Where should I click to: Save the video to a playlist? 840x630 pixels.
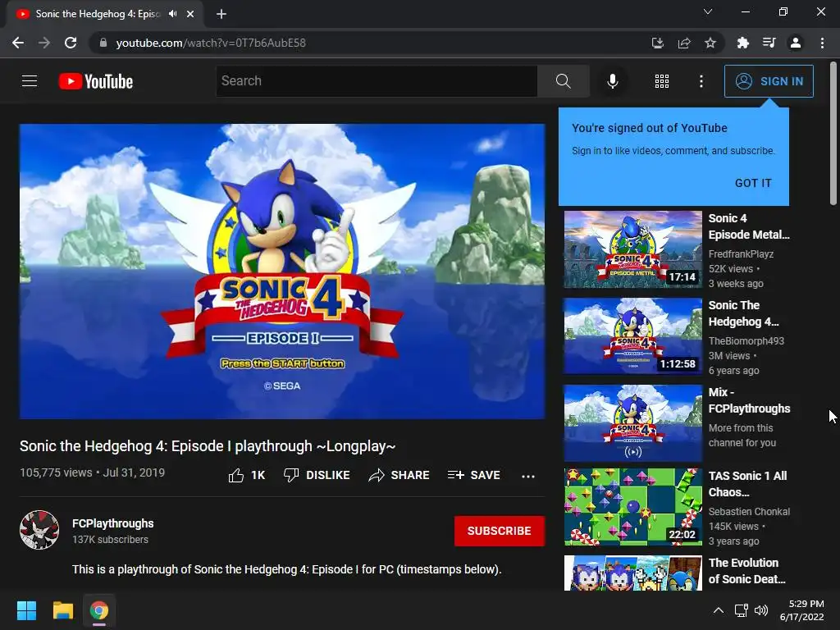click(x=473, y=475)
